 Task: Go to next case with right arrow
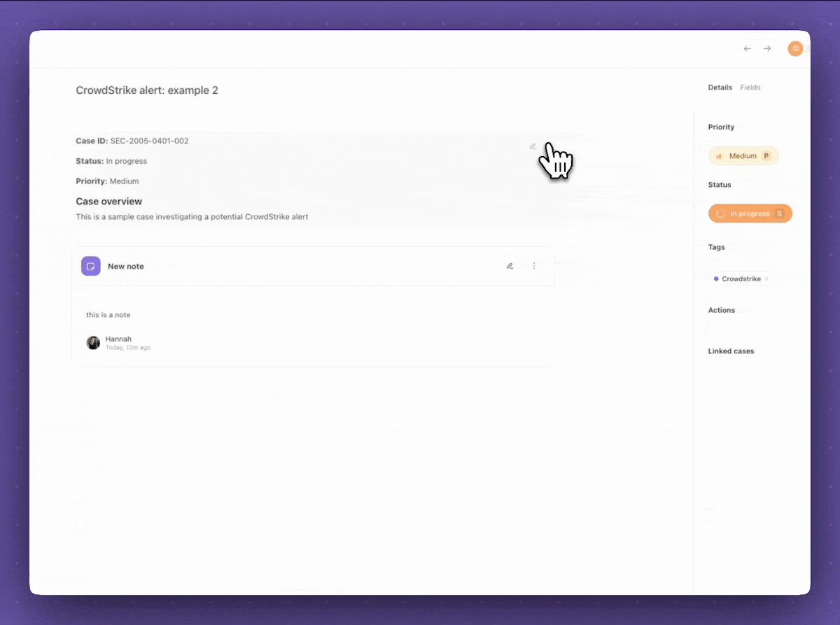pyautogui.click(x=767, y=48)
